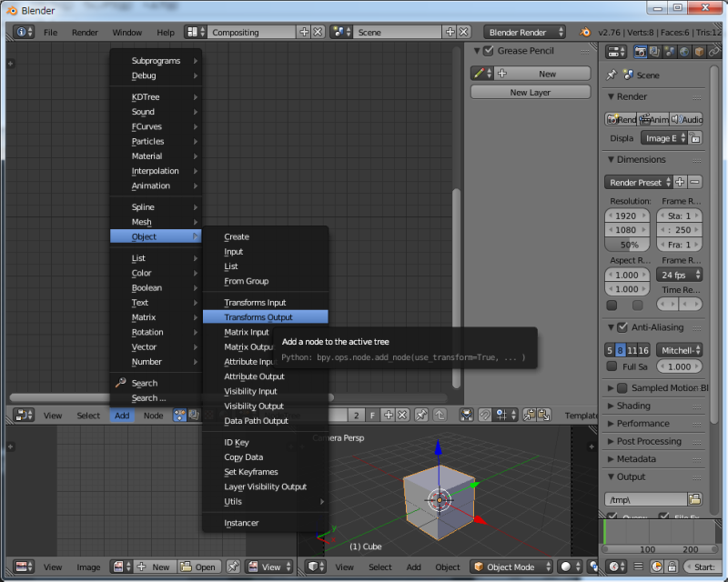Enable the Sampled Motion Blur checkbox
Viewport: 728px width, 582px height.
[x=622, y=387]
